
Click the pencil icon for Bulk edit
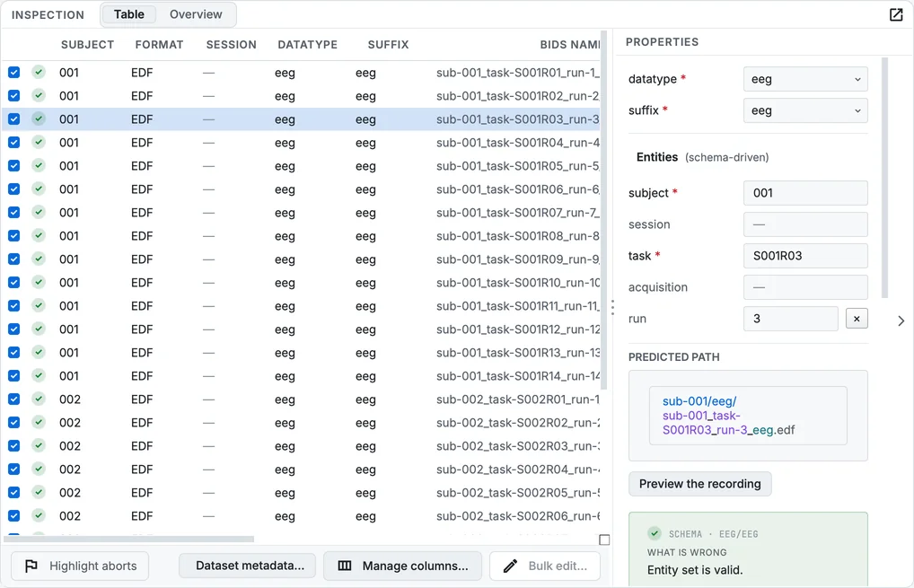[x=510, y=566]
